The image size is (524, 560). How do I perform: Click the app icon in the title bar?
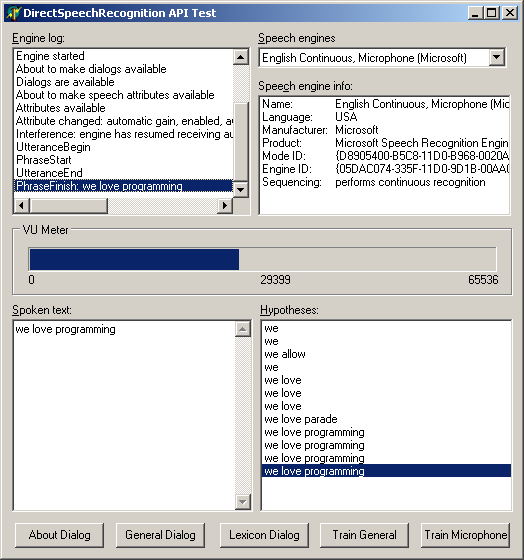14,13
